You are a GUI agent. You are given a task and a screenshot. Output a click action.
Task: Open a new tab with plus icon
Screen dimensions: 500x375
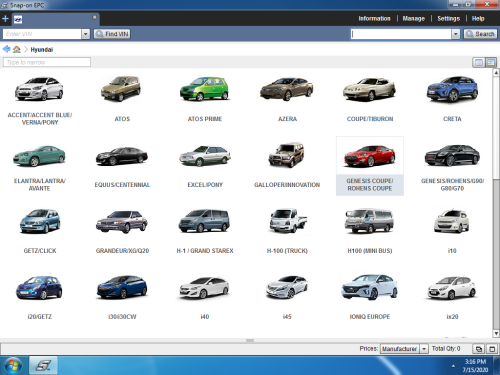pyautogui.click(x=5, y=19)
